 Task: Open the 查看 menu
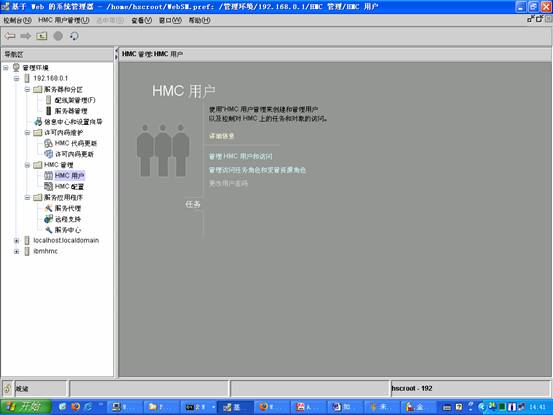(141, 20)
